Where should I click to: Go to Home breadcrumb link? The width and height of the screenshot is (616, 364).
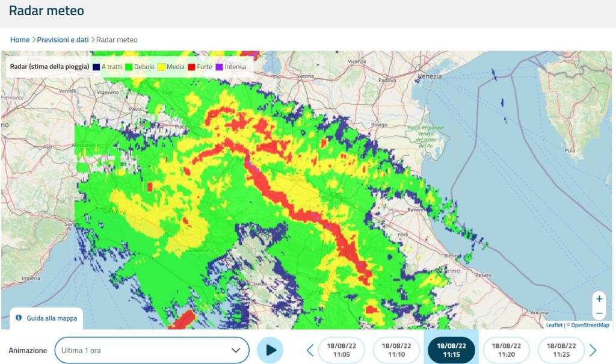point(20,40)
